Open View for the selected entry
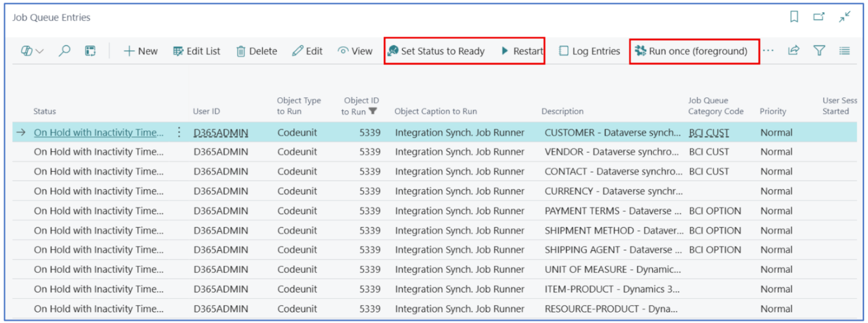Screen dimensions: 868x323 [x=355, y=51]
